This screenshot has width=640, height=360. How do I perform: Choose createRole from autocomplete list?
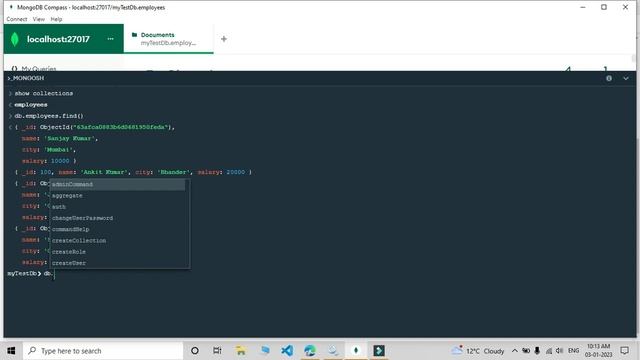click(x=118, y=252)
